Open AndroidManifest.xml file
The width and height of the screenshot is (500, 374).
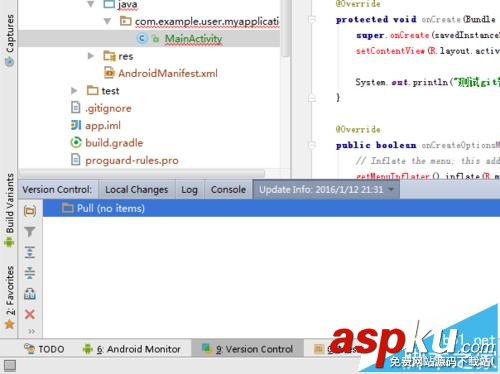pos(168,73)
